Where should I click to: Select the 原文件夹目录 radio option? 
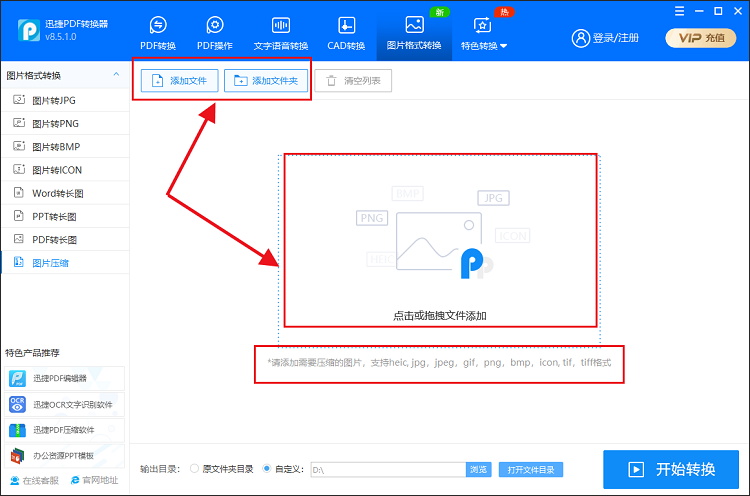pyautogui.click(x=221, y=469)
